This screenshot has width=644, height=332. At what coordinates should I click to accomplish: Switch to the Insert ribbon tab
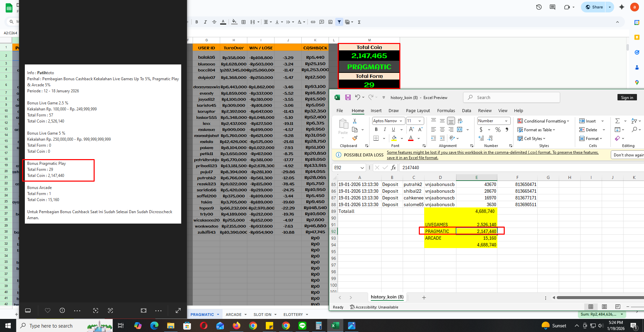click(376, 110)
